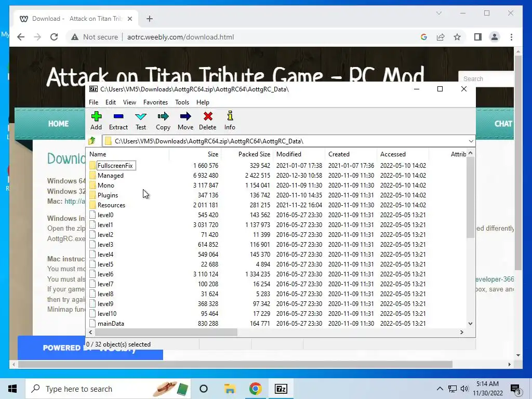Select the level0 file
Screen dimensions: 532x399
click(105, 215)
